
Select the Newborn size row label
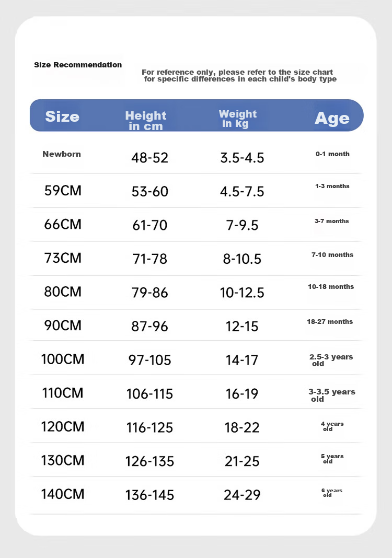click(62, 154)
